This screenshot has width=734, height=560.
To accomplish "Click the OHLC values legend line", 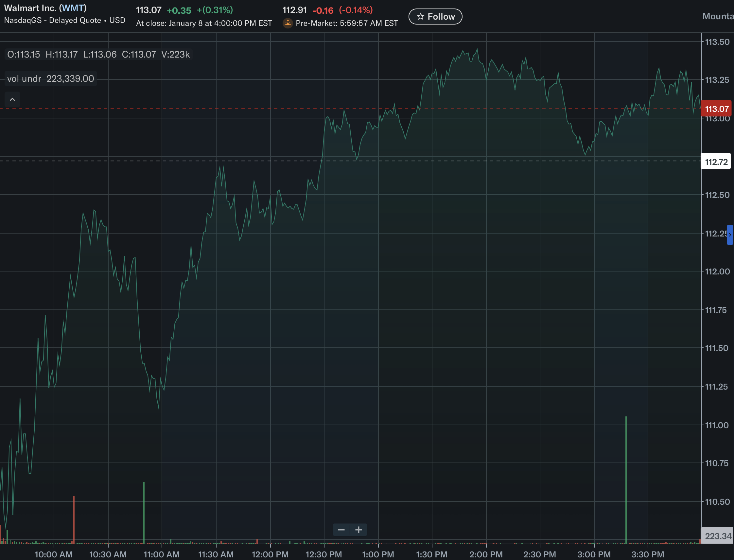I will click(x=98, y=54).
